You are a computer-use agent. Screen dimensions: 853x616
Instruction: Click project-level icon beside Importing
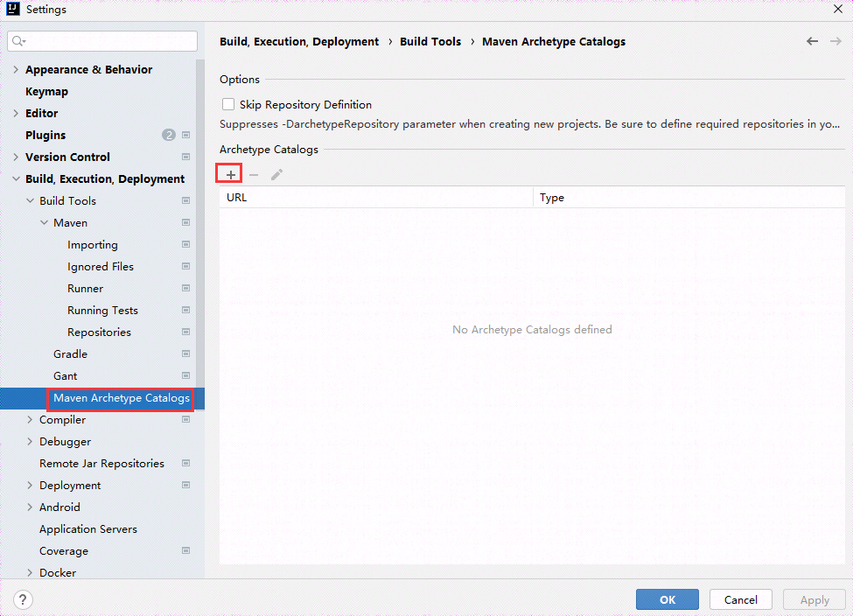(x=186, y=244)
